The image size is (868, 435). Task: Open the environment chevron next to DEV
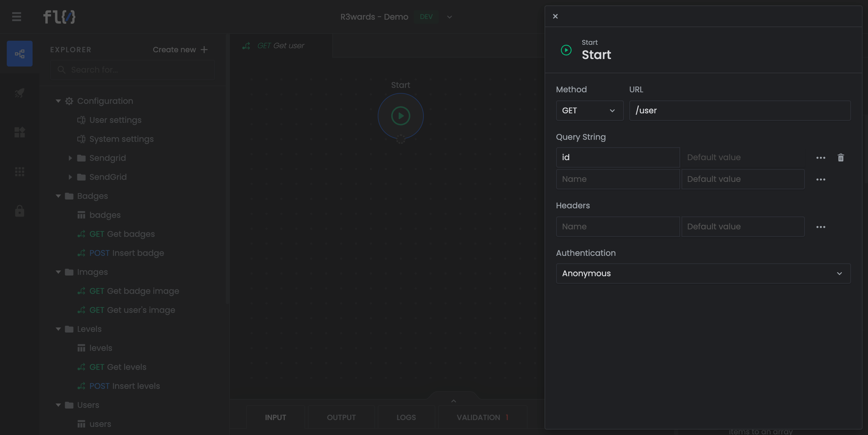pos(450,17)
